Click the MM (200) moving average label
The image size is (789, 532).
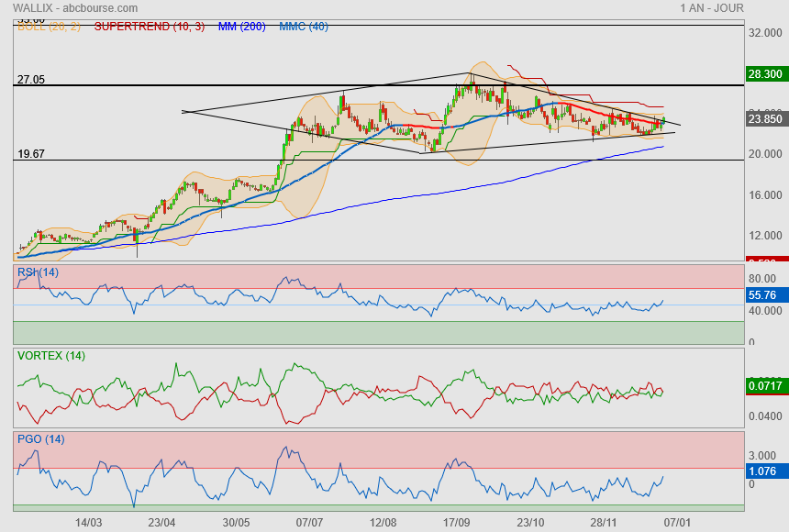[x=241, y=27]
